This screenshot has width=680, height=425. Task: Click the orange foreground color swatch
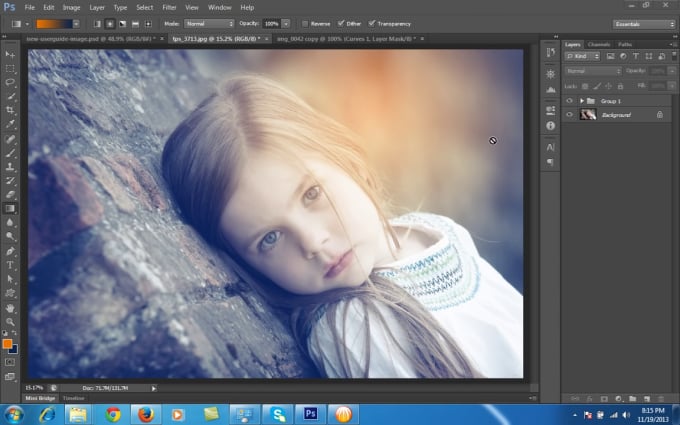click(7, 343)
